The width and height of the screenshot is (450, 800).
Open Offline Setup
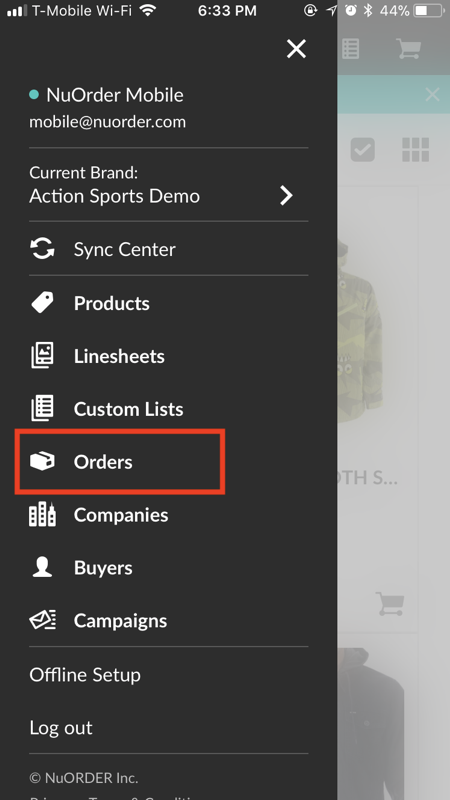(85, 675)
